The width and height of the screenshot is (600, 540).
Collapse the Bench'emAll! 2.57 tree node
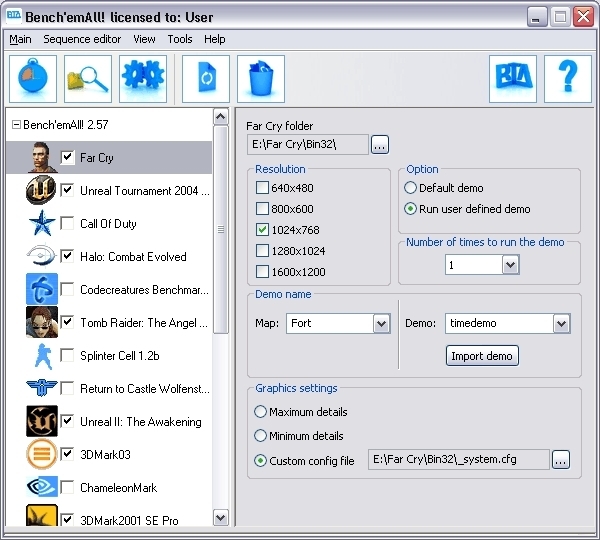click(x=16, y=125)
